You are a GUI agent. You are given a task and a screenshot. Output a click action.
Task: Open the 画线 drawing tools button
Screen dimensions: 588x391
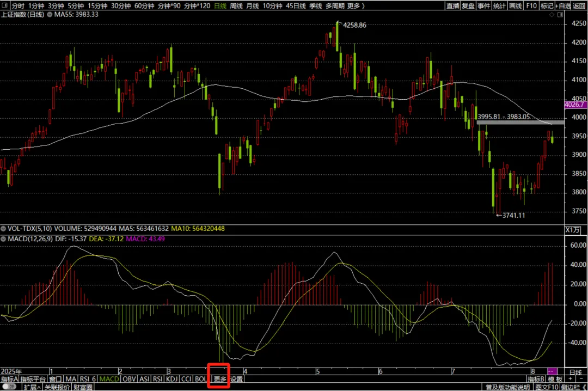pyautogui.click(x=515, y=5)
